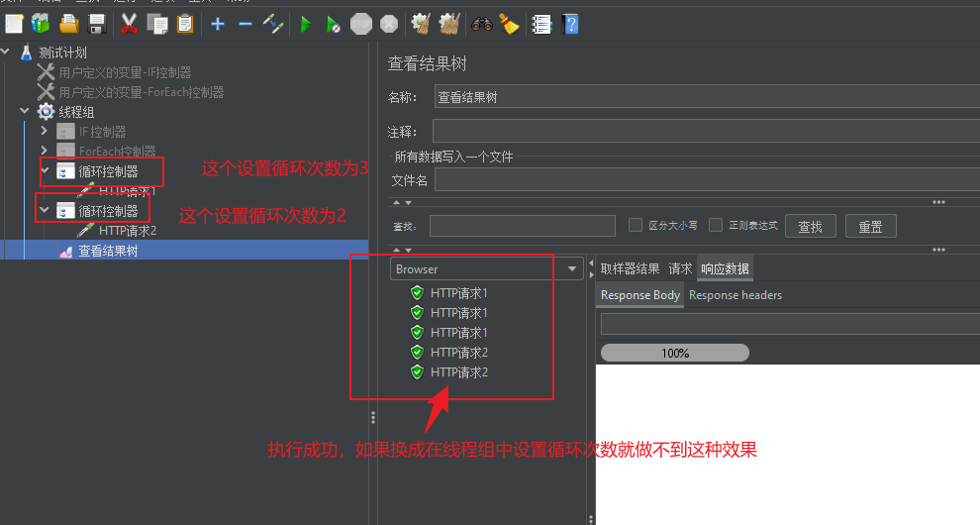Expand the IF控制器 node

(x=45, y=131)
